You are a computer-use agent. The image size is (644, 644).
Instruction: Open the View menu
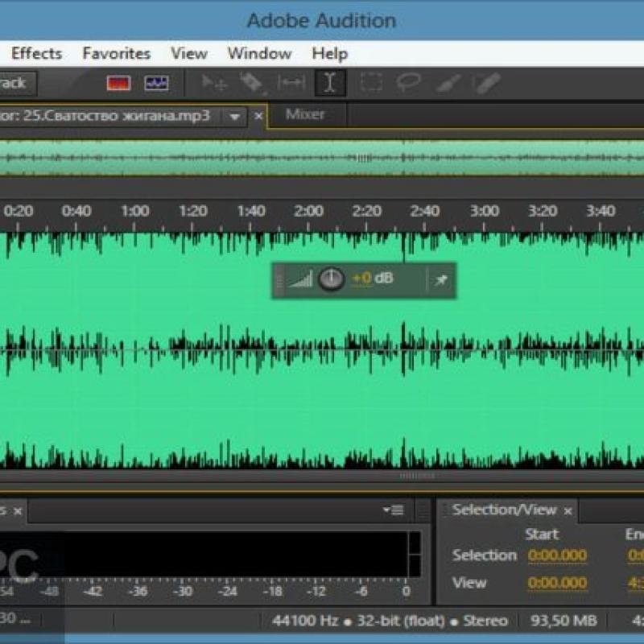[189, 54]
